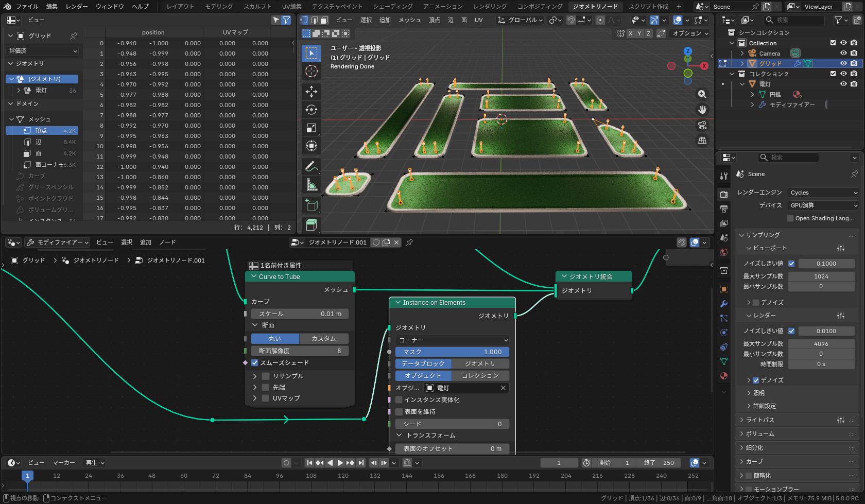Click the コレクション button in Instance node
This screenshot has width=865, height=504.
point(480,376)
